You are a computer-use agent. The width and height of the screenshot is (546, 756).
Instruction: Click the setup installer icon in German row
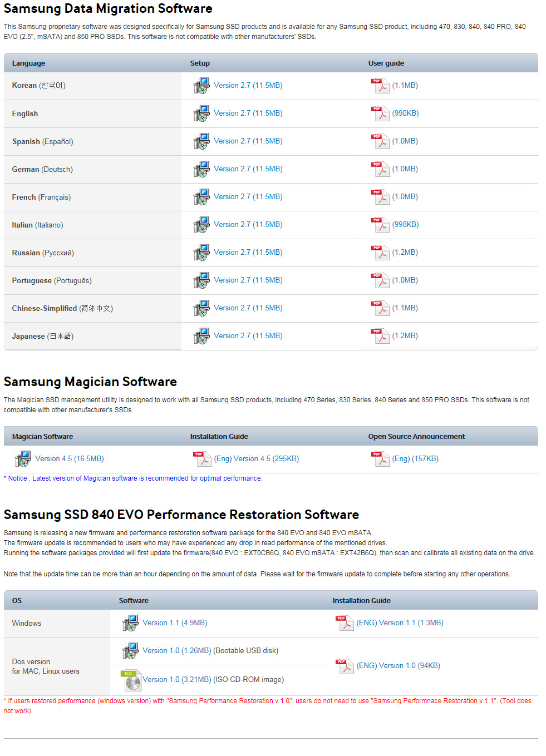coord(201,169)
